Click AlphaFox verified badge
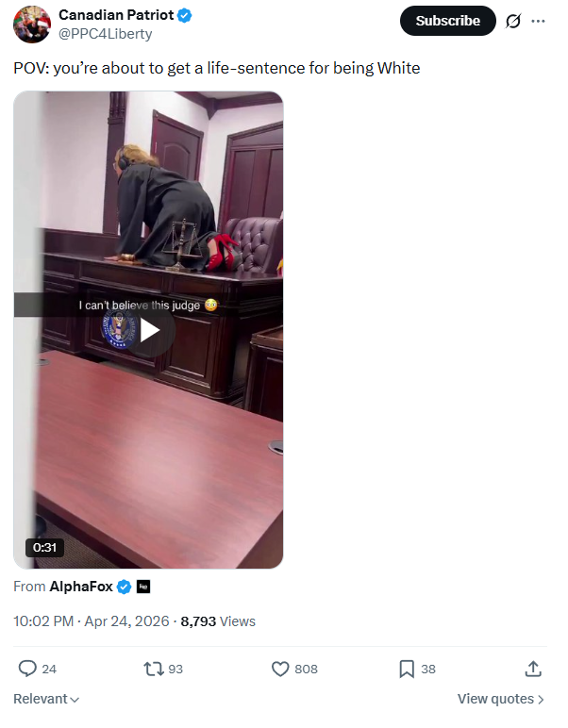568x728 pixels. coord(124,587)
